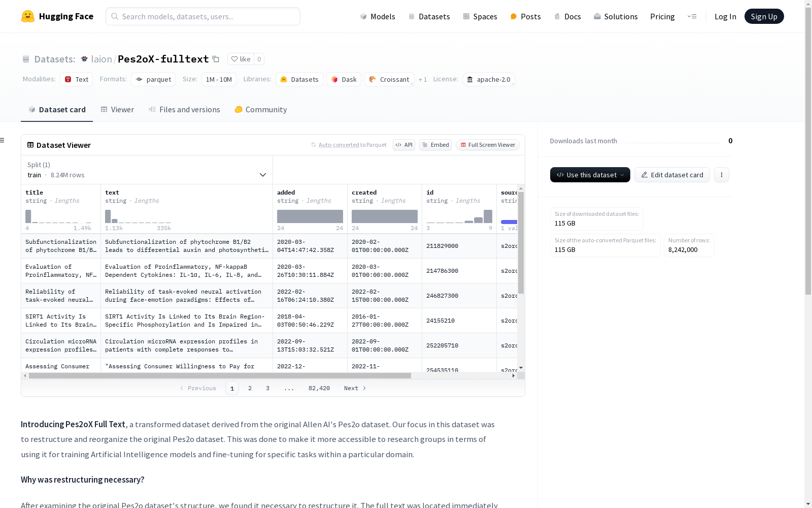Viewport: 812px width, 508px height.
Task: Expand the Solutions menu
Action: coord(616,16)
